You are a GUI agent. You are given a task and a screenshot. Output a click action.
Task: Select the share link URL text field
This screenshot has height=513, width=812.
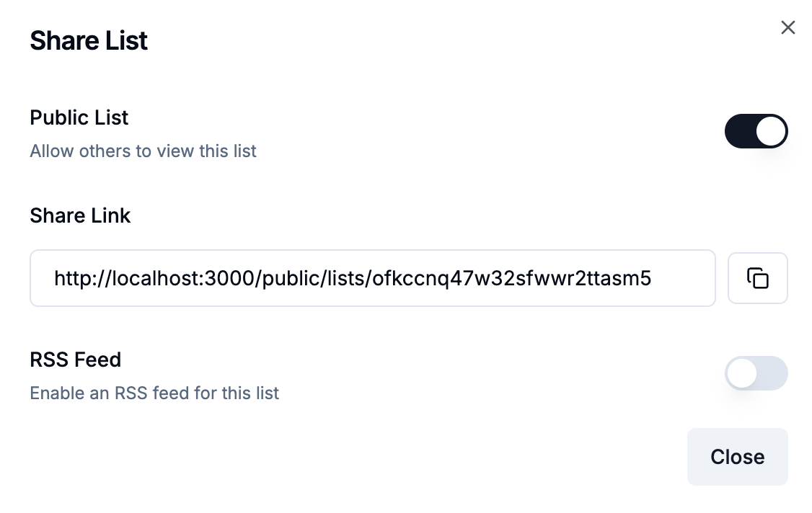(x=372, y=278)
